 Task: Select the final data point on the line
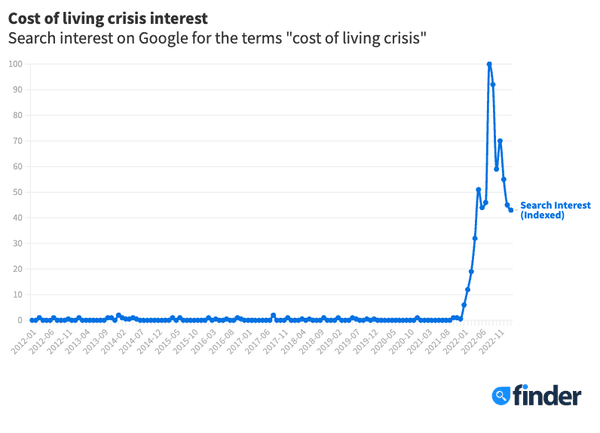click(511, 210)
